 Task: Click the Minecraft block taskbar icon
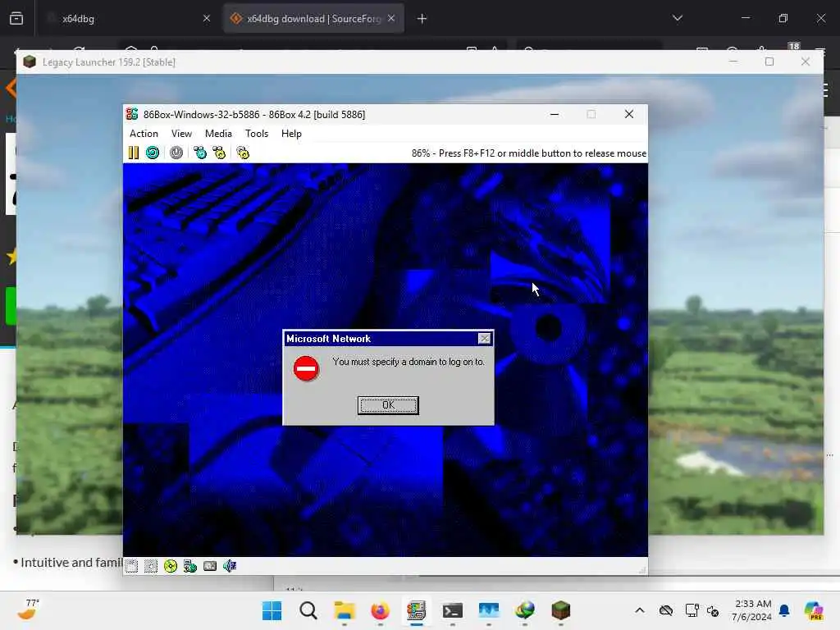click(561, 610)
